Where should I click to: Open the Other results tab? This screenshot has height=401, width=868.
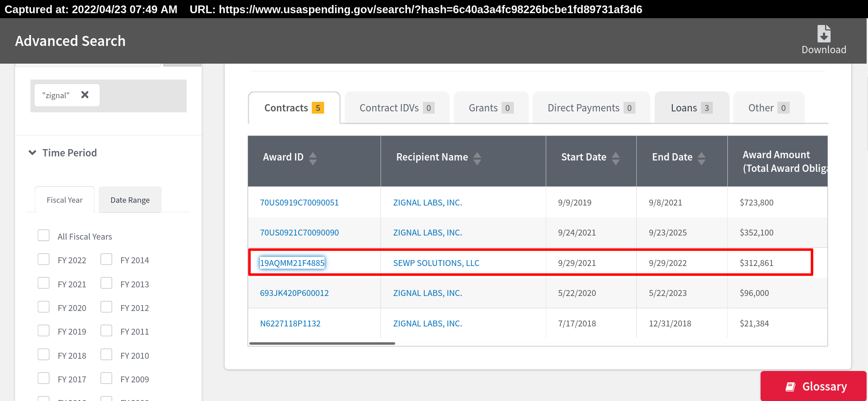tap(769, 108)
